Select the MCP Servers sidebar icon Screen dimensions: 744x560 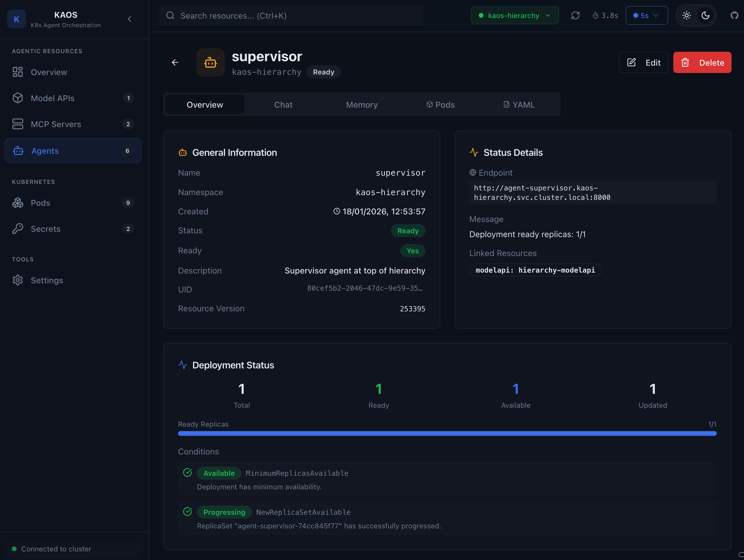coord(18,124)
